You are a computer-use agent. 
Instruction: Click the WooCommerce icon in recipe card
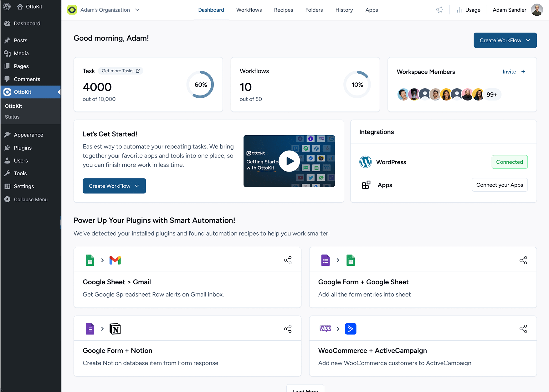tap(325, 329)
